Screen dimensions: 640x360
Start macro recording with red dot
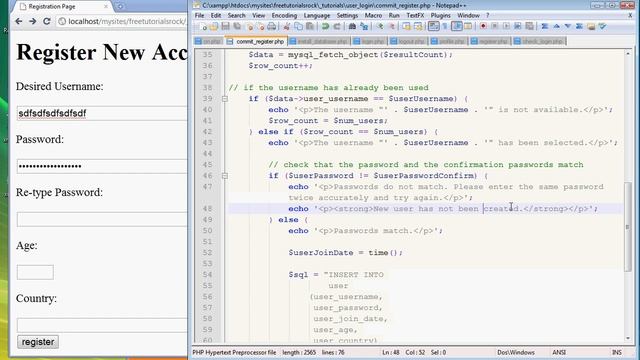tap(483, 27)
